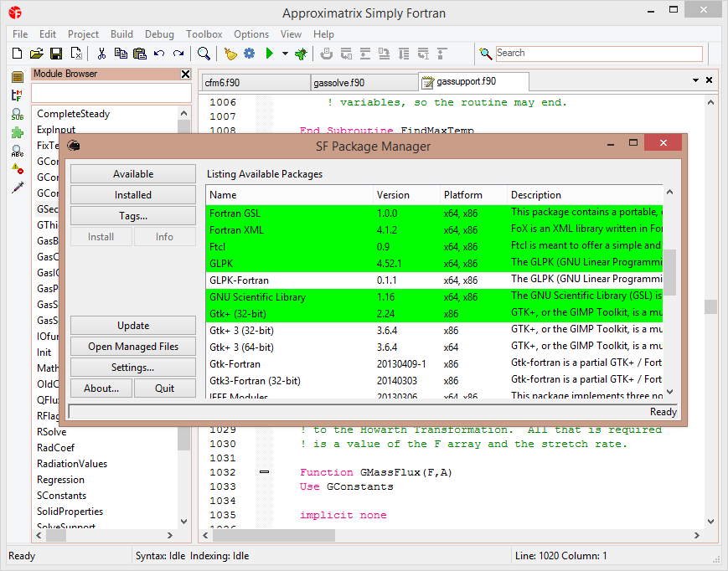Select SolidProperties in Module Browser
This screenshot has height=571, width=728.
(x=70, y=512)
